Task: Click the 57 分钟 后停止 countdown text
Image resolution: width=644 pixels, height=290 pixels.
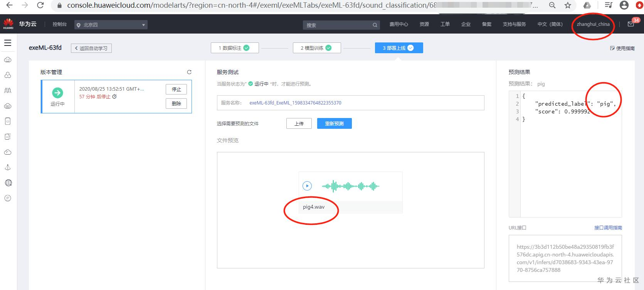Action: pyautogui.click(x=95, y=97)
